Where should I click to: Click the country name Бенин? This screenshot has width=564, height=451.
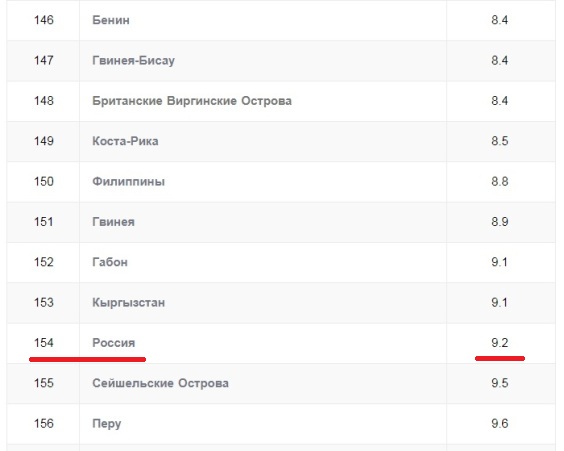111,20
